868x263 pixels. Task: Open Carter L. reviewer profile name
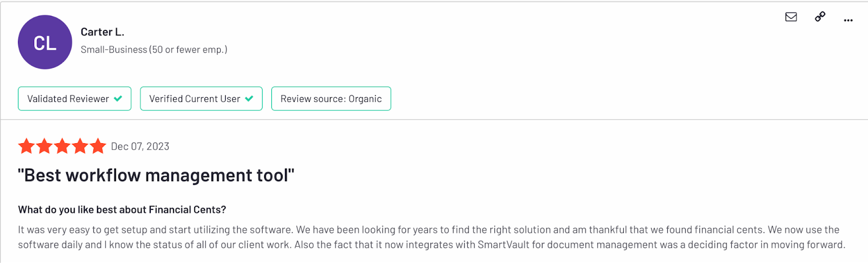coord(103,32)
